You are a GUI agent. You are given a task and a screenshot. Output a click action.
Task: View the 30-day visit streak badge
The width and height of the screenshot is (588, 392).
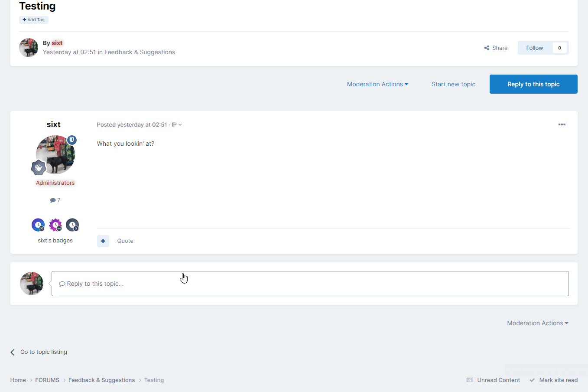tap(38, 225)
